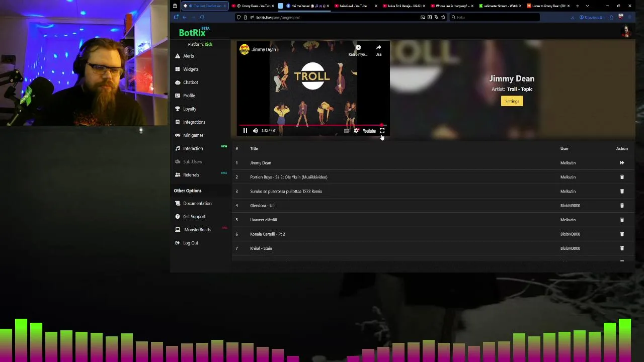Viewport: 644px width, 362px height.
Task: Delete Portion Boys song from queue
Action: click(x=622, y=177)
